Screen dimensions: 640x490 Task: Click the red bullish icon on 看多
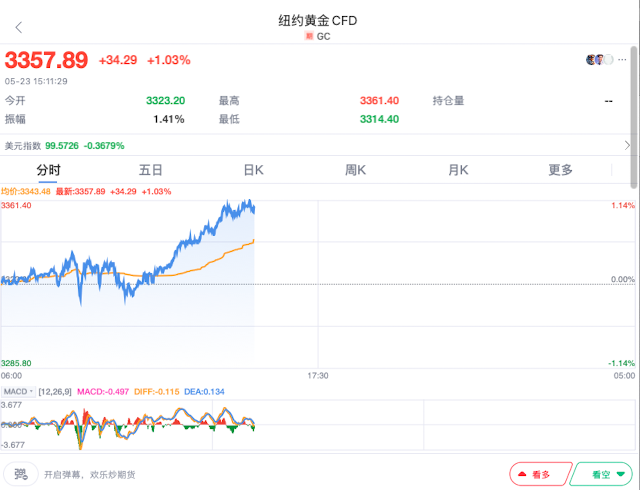tap(524, 474)
